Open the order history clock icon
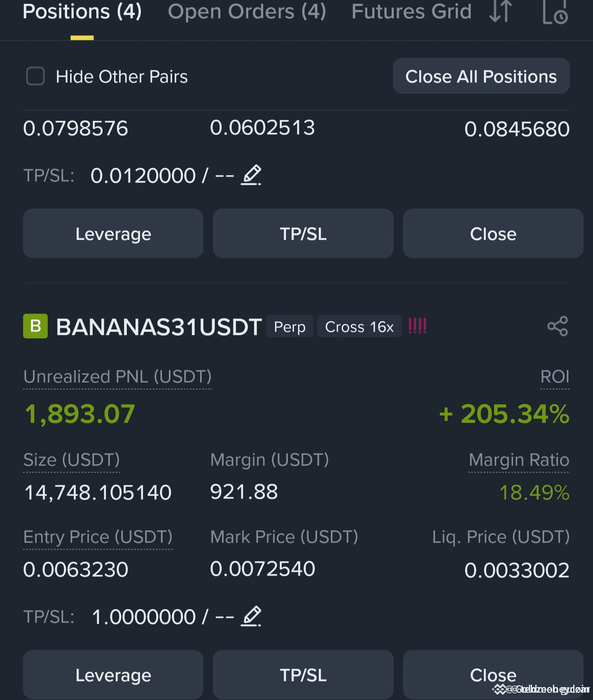 (555, 12)
